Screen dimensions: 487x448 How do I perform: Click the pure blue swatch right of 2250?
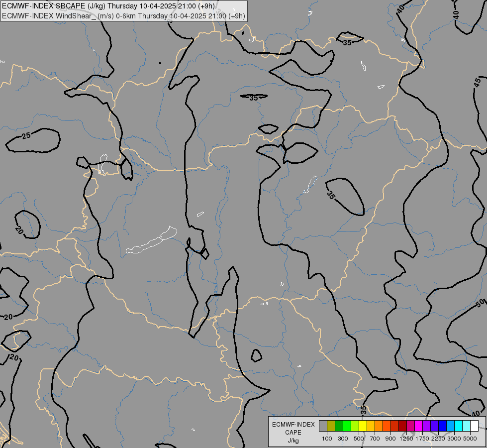tap(443, 426)
